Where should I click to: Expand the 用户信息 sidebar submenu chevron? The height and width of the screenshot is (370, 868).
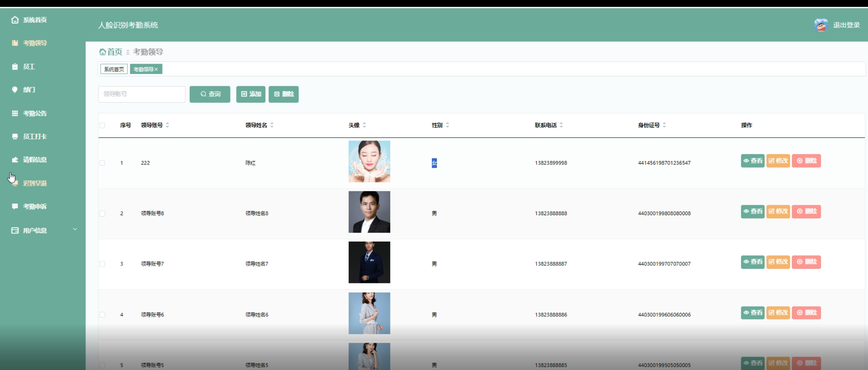pyautogui.click(x=75, y=230)
